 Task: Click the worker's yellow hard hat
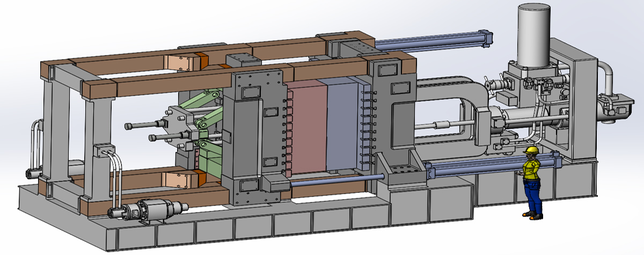531,150
